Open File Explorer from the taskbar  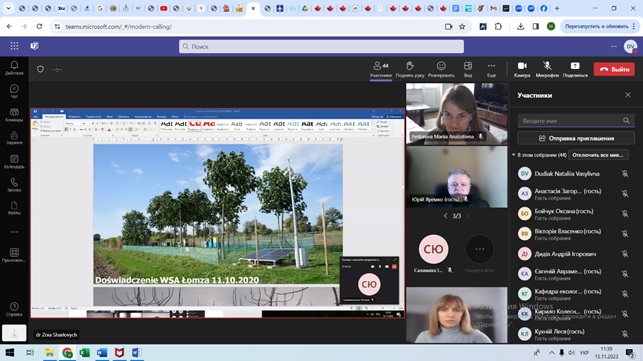(50, 352)
